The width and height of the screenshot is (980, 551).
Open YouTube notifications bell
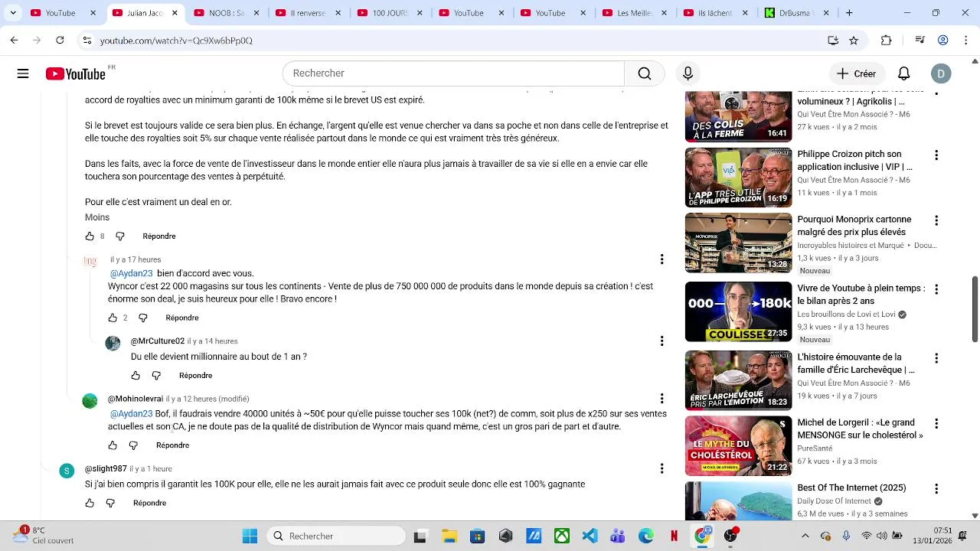point(904,73)
